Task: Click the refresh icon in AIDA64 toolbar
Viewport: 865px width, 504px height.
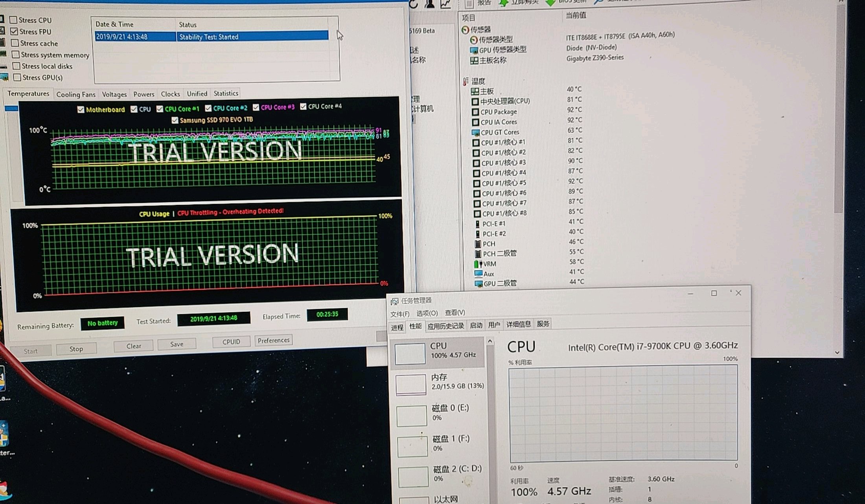Action: [413, 4]
